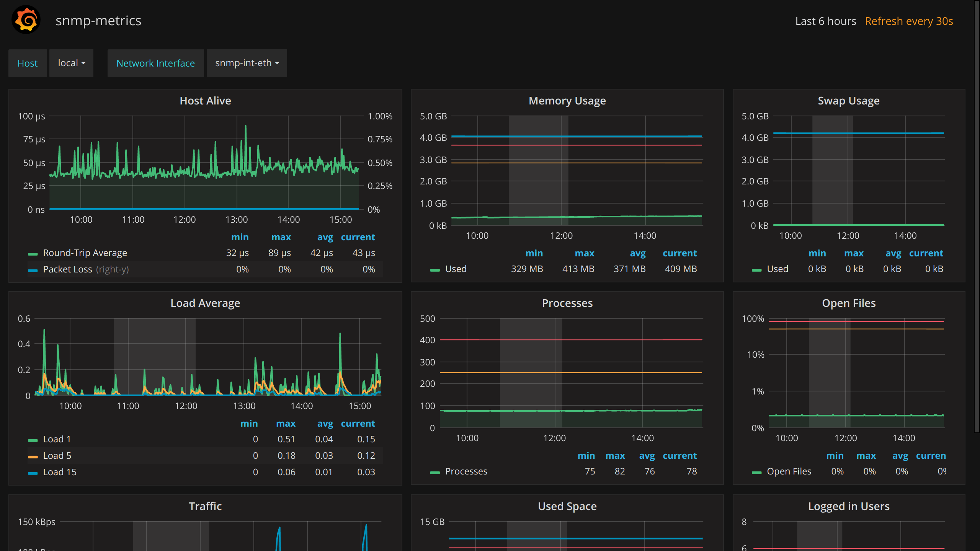Select the Host tab
Screen dimensions: 980x551
pos(27,62)
